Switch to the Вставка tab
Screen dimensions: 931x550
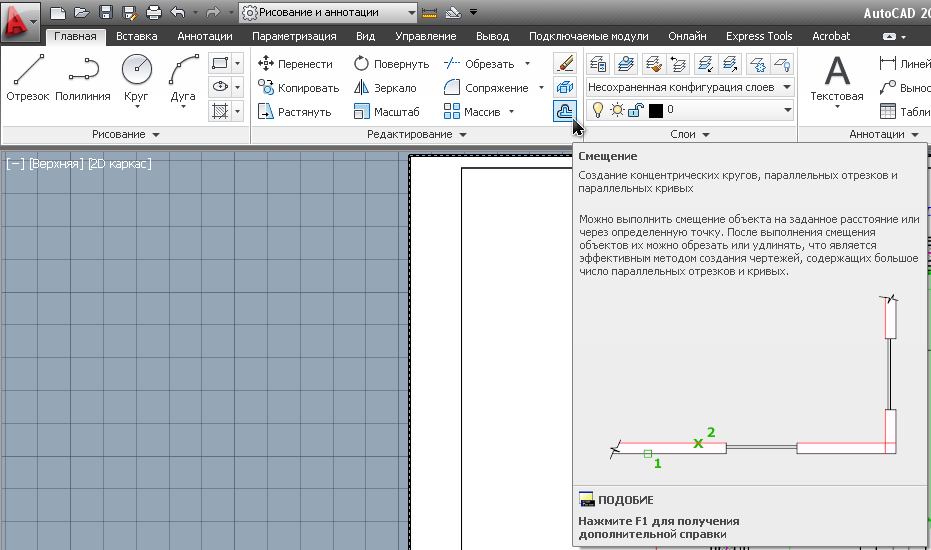pos(137,36)
